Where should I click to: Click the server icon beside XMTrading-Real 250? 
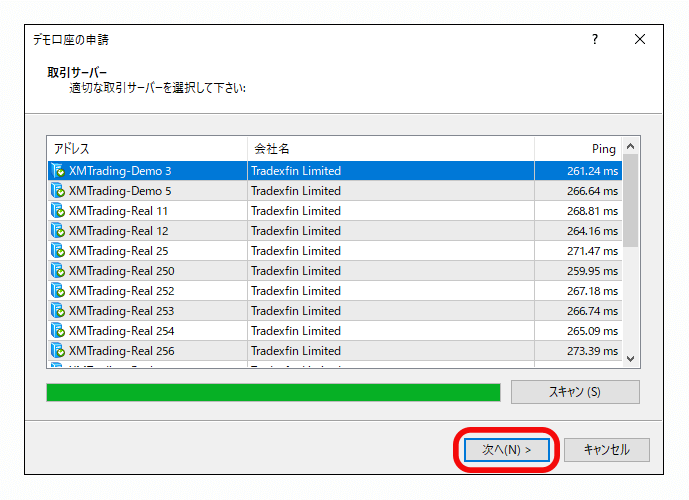click(58, 271)
